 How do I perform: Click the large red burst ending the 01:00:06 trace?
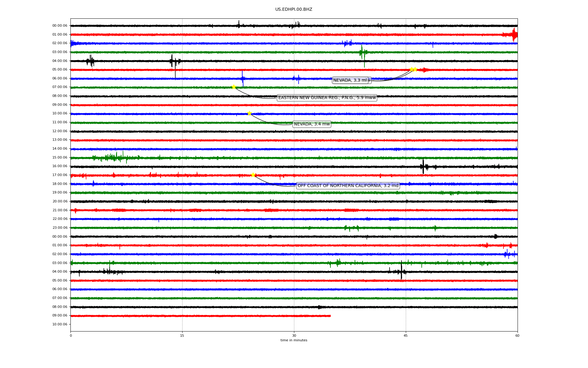pyautogui.click(x=514, y=35)
